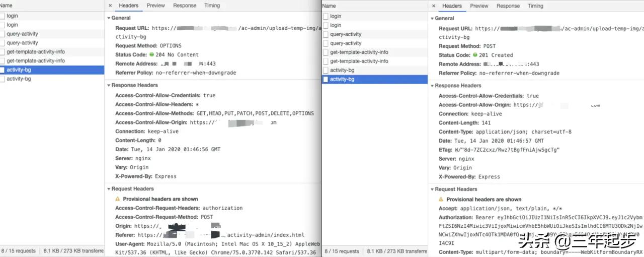Click file icon of highlighted activity-bg, left panel
This screenshot has height=257, width=644.
[3, 70]
